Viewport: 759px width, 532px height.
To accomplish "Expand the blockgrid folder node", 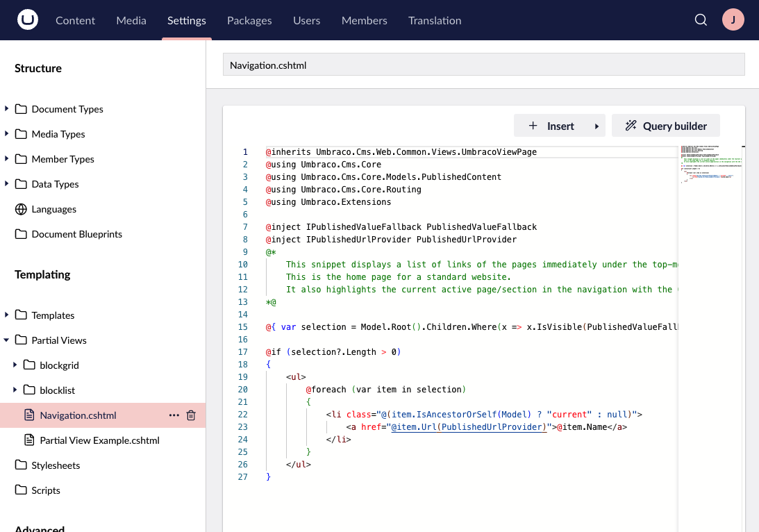I will (x=15, y=365).
